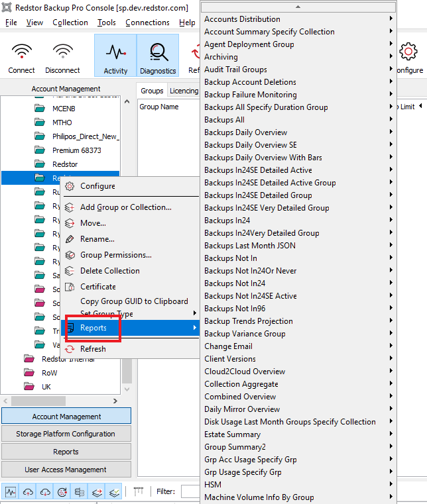
Task: Toggle the Activity toolbar button
Action: click(x=115, y=56)
